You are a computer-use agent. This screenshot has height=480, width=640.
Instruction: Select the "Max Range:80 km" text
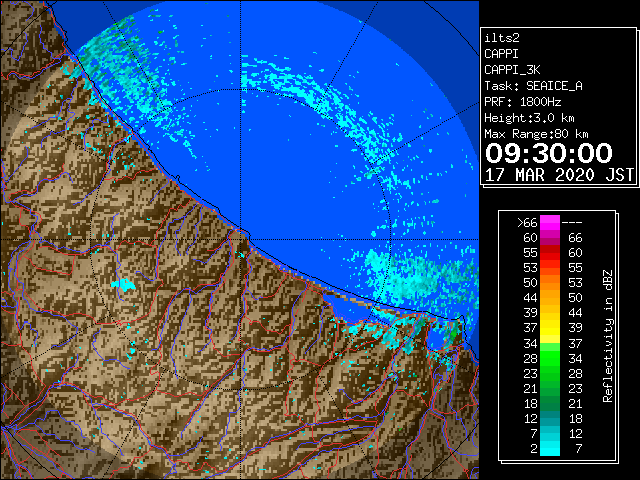coord(536,134)
